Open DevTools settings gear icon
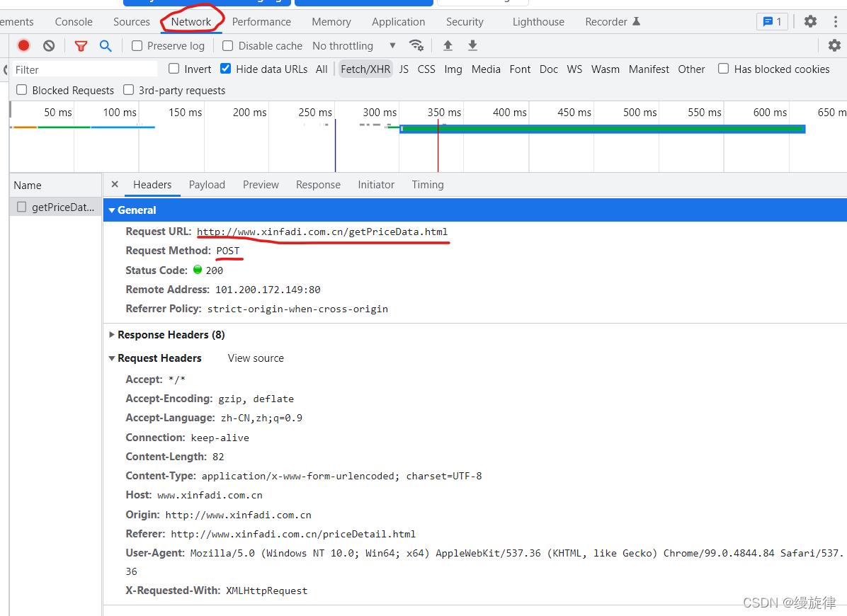Screen dimensions: 847x616 810,21
